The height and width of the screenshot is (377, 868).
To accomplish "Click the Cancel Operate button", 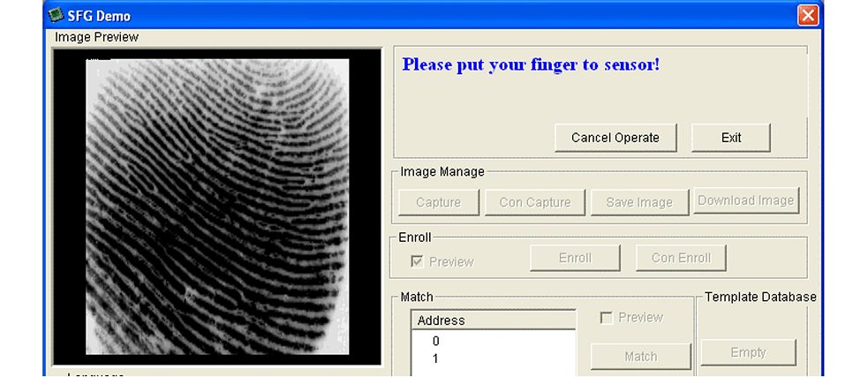I will 615,138.
